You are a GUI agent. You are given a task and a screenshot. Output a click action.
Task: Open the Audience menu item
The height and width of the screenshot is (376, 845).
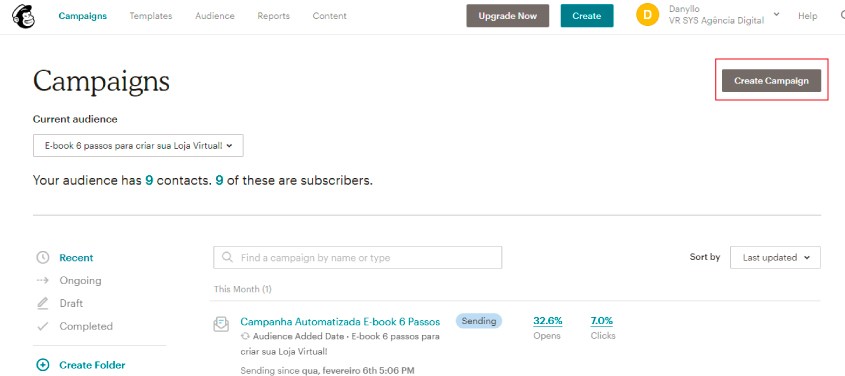214,16
